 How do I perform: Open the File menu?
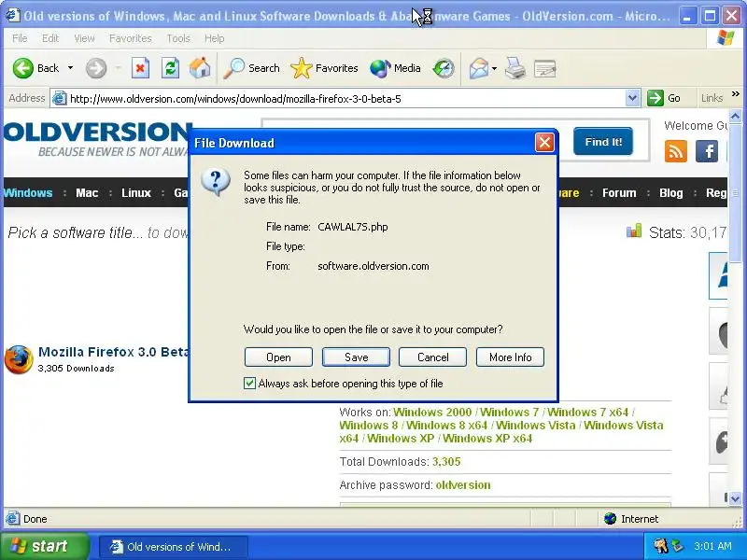pos(20,38)
